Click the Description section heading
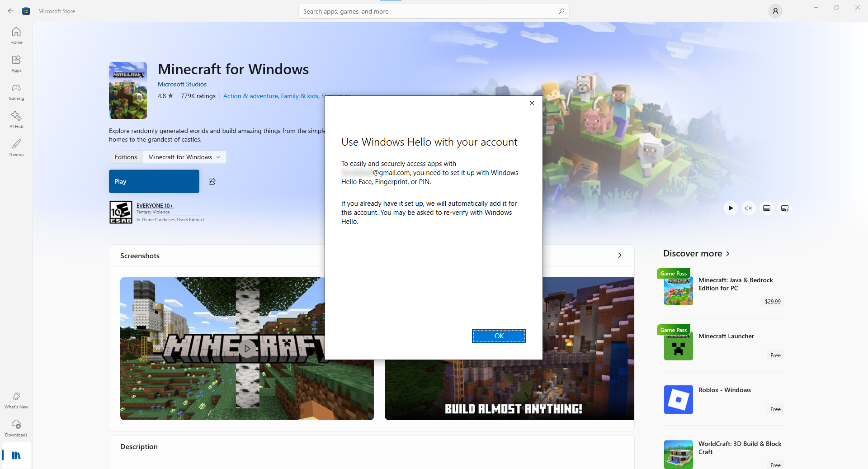This screenshot has width=868, height=469. point(139,446)
